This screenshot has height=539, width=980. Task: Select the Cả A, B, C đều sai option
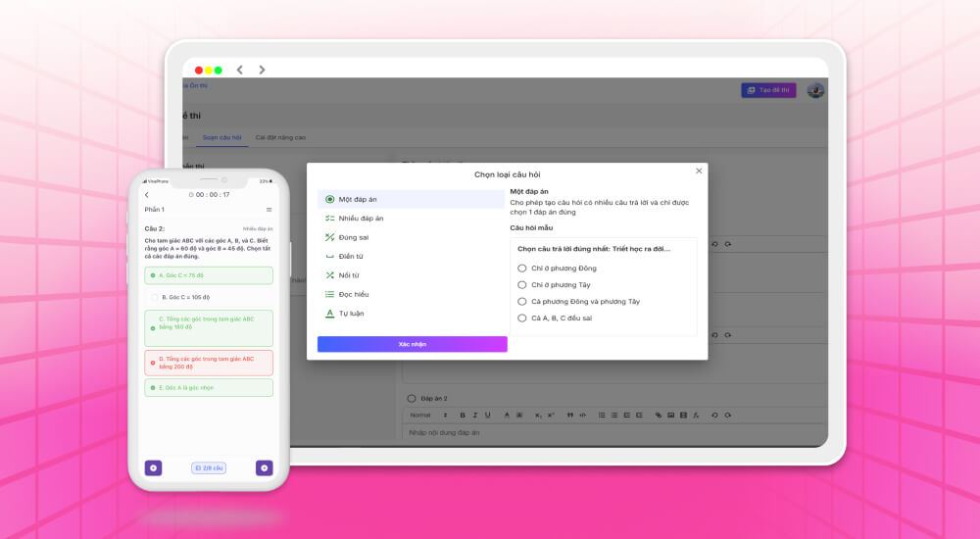point(522,318)
